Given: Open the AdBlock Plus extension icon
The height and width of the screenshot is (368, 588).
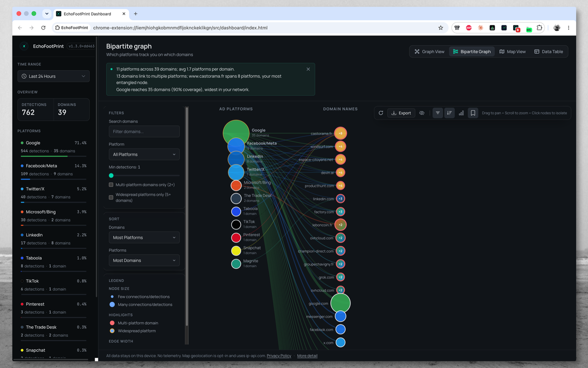Looking at the screenshot, I should pos(469,28).
